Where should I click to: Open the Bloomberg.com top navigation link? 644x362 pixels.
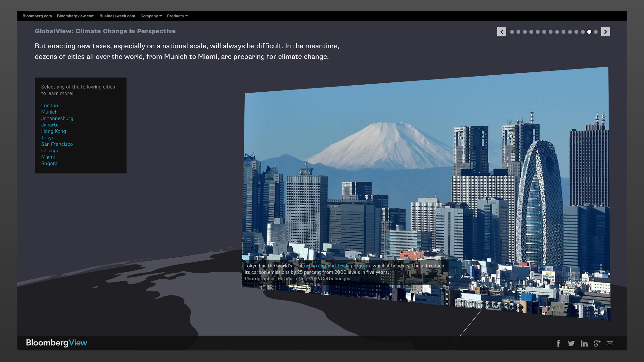37,16
